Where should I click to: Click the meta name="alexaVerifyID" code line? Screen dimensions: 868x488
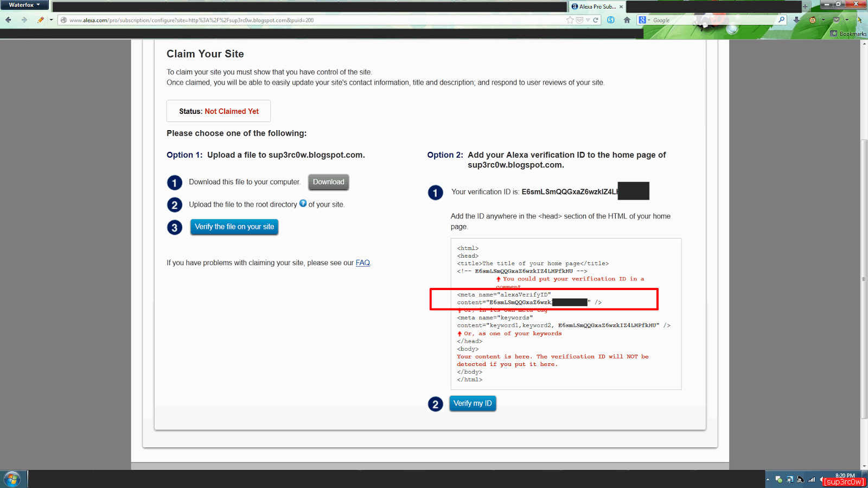pyautogui.click(x=504, y=295)
